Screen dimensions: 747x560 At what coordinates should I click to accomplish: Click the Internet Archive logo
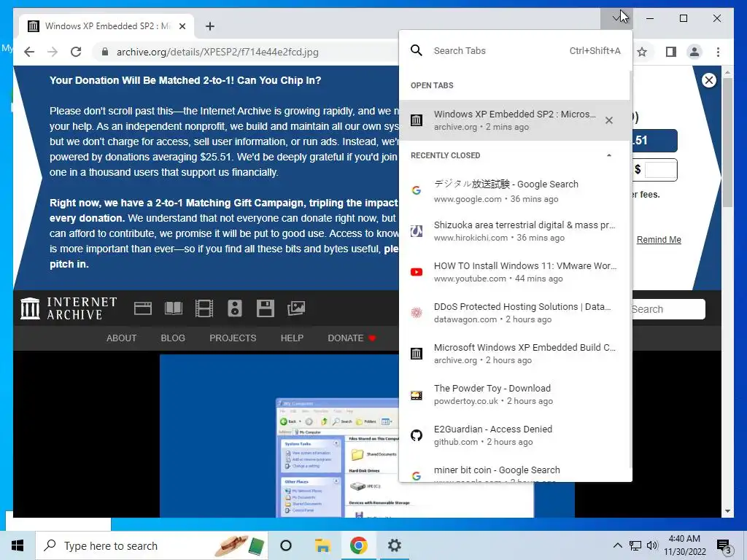69,308
